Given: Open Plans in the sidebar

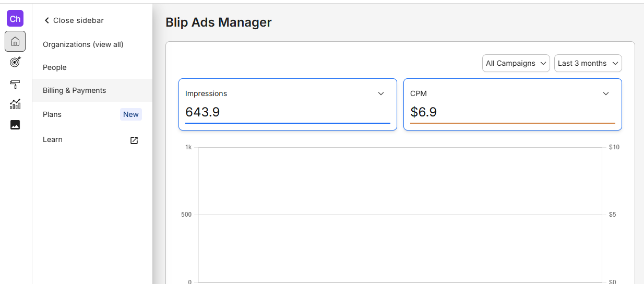Looking at the screenshot, I should pos(52,114).
